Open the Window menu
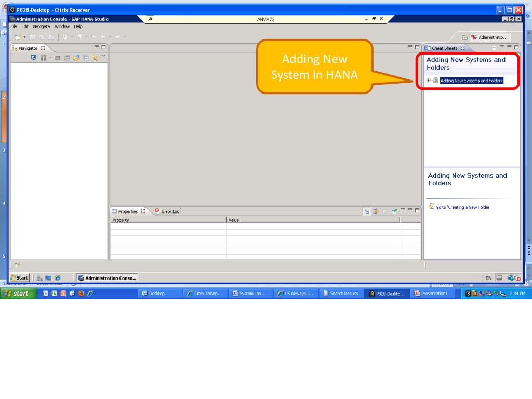This screenshot has width=532, height=399. pyautogui.click(x=62, y=26)
